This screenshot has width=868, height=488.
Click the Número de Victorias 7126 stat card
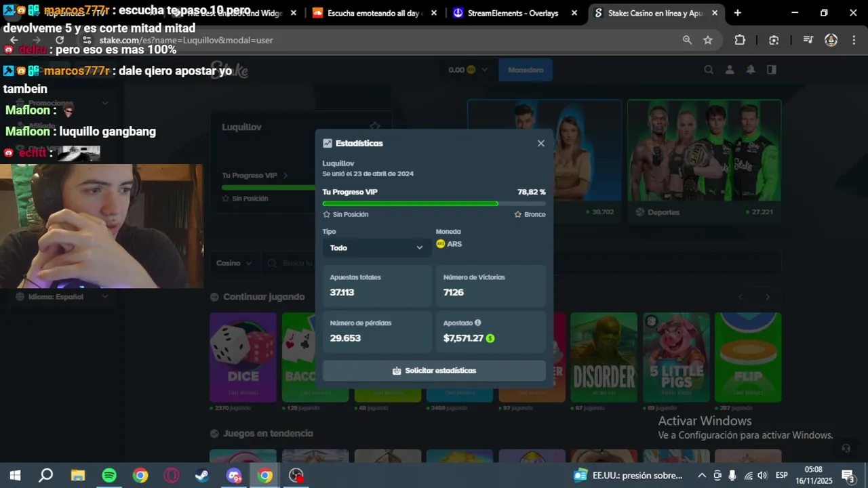[491, 286]
